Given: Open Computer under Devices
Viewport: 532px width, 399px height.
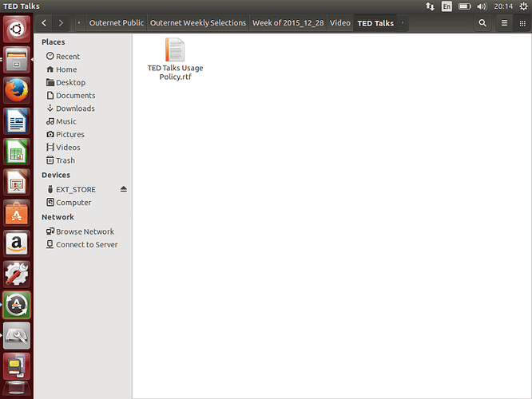Looking at the screenshot, I should (x=69, y=203).
